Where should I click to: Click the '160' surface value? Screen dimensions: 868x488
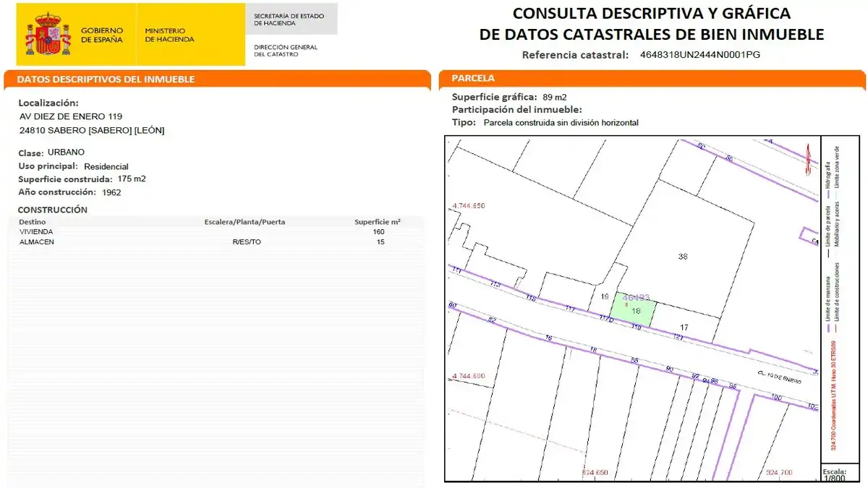[378, 232]
